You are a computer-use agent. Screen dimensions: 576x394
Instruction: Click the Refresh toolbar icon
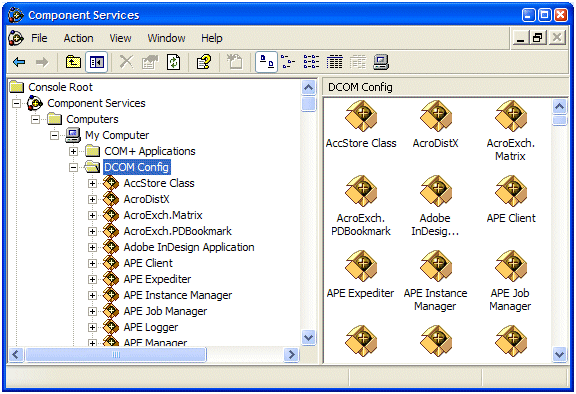point(174,62)
